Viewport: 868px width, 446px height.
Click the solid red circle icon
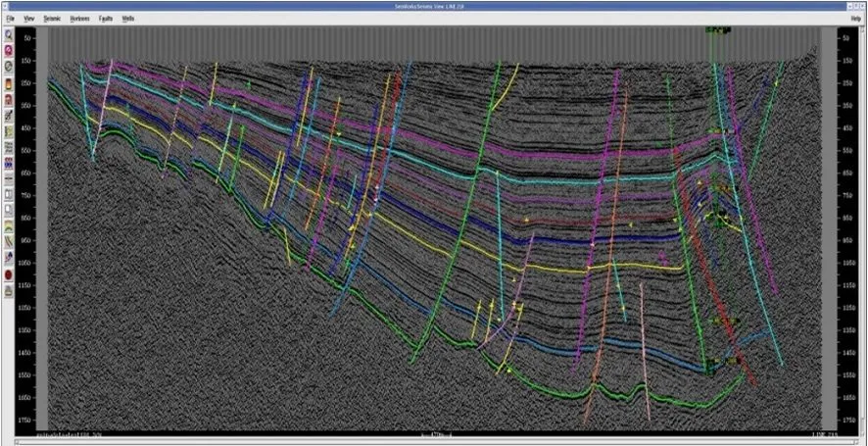(x=10, y=273)
